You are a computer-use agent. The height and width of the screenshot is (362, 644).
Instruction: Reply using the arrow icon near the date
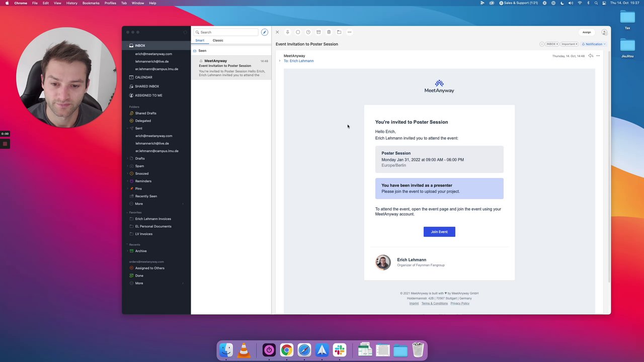point(591,56)
